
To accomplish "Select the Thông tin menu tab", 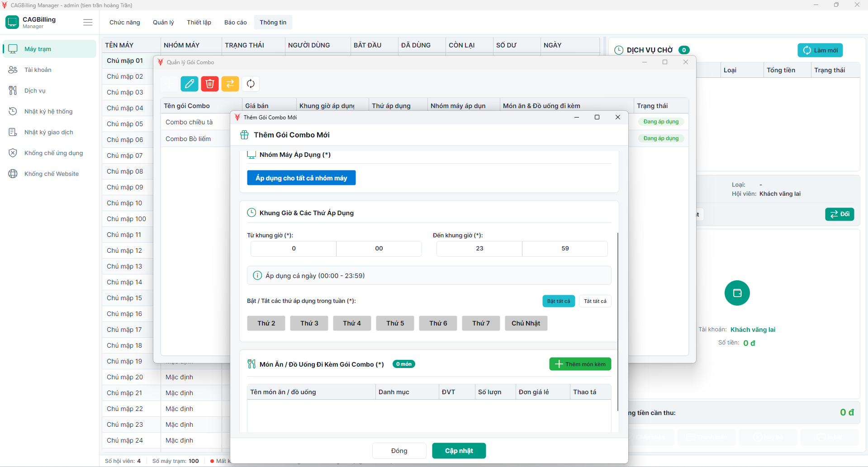I will tap(273, 22).
